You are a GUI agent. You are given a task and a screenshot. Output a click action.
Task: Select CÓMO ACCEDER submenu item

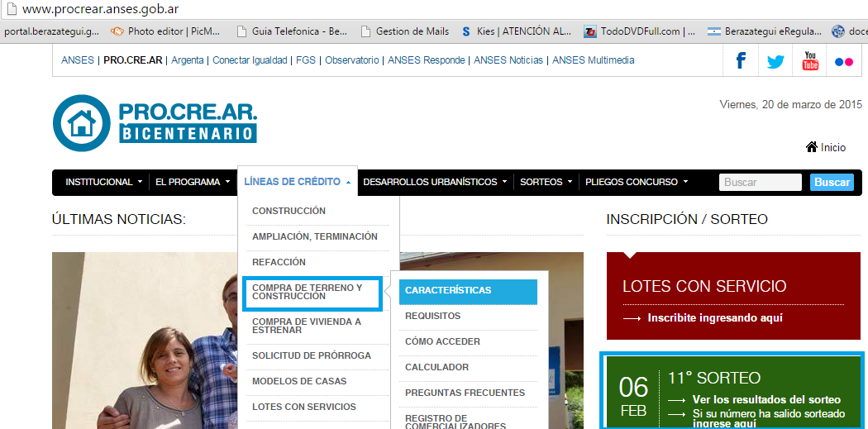443,341
